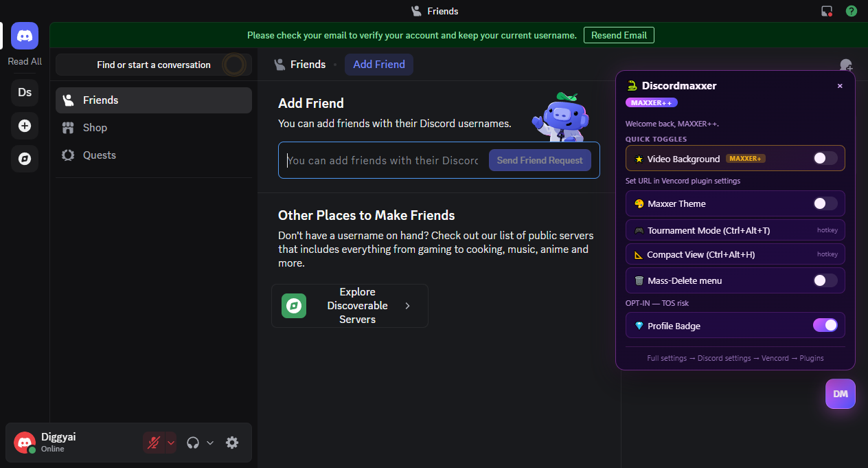Activate Tournament Mode (Ctrl+Alt+T) button

coord(735,230)
